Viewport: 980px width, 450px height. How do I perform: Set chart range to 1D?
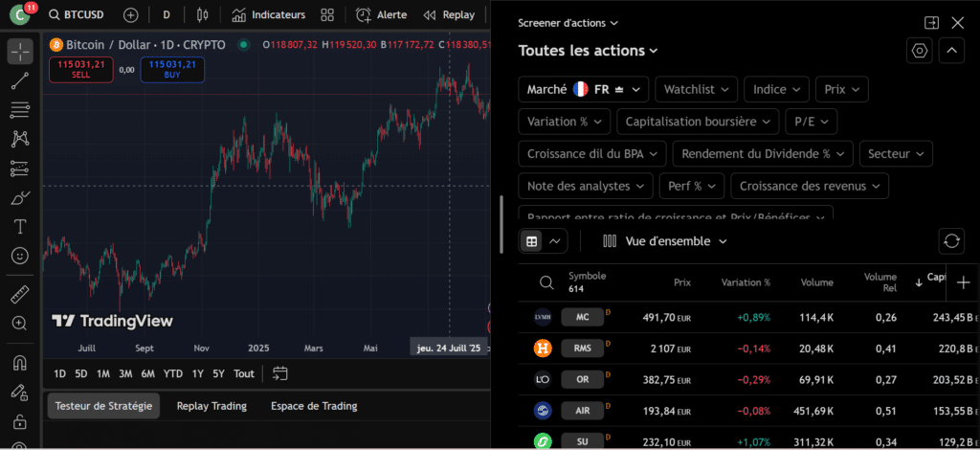pos(60,373)
